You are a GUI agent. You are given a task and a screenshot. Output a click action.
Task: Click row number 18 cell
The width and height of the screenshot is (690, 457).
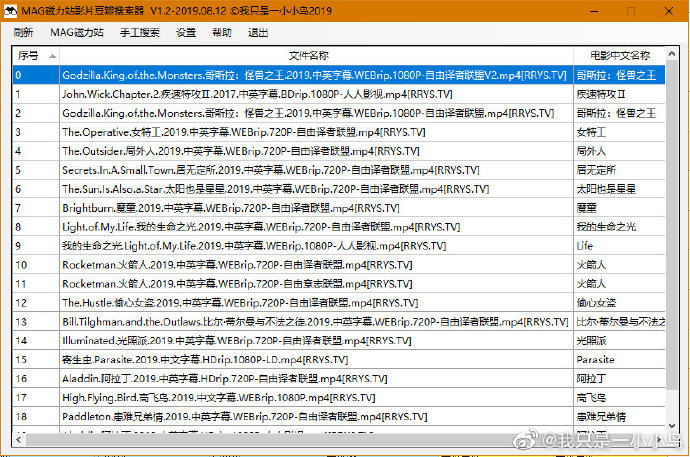(36, 417)
